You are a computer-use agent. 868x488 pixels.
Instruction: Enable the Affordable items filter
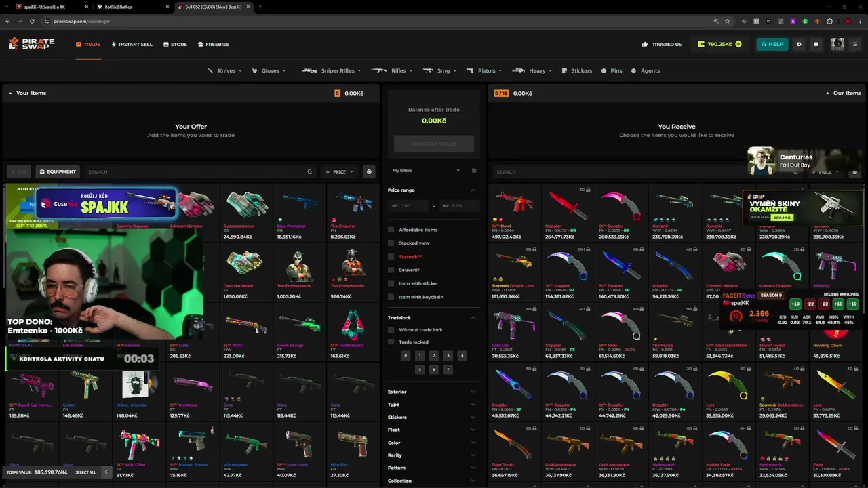click(x=391, y=230)
